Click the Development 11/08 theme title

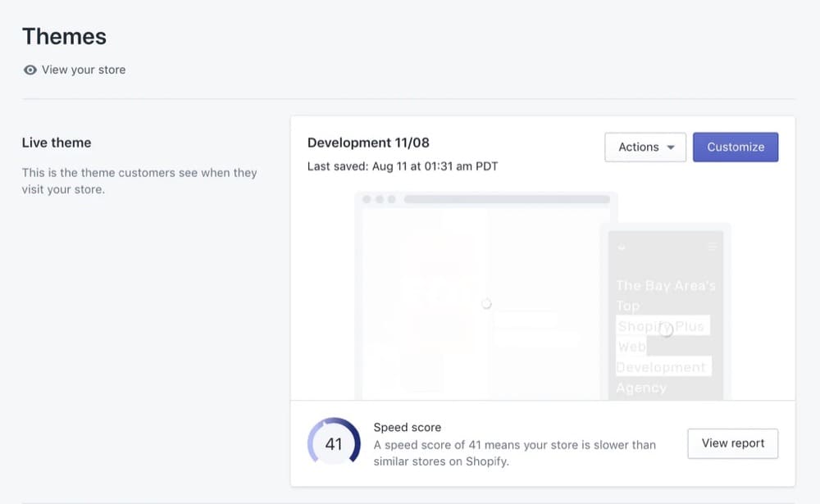368,143
